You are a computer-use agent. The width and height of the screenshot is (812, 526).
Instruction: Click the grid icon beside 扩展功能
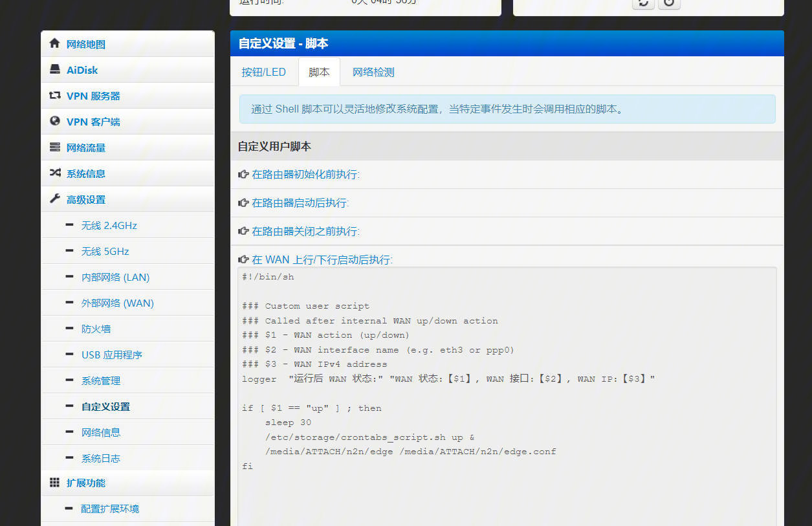(x=54, y=483)
